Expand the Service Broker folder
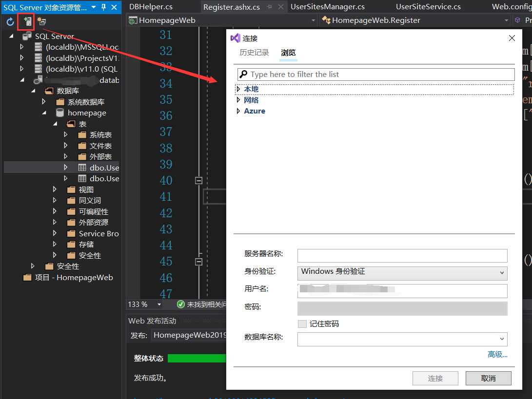The width and height of the screenshot is (532, 399). (55, 233)
